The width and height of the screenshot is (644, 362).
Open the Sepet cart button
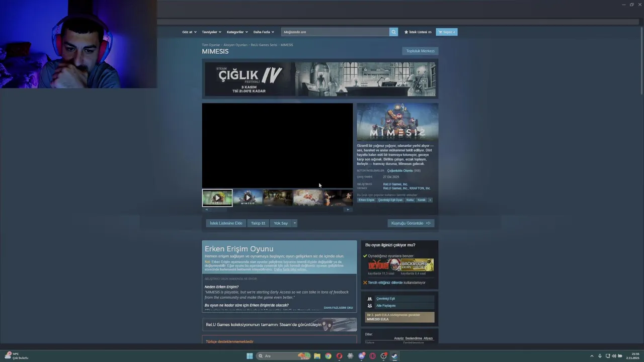pos(447,32)
